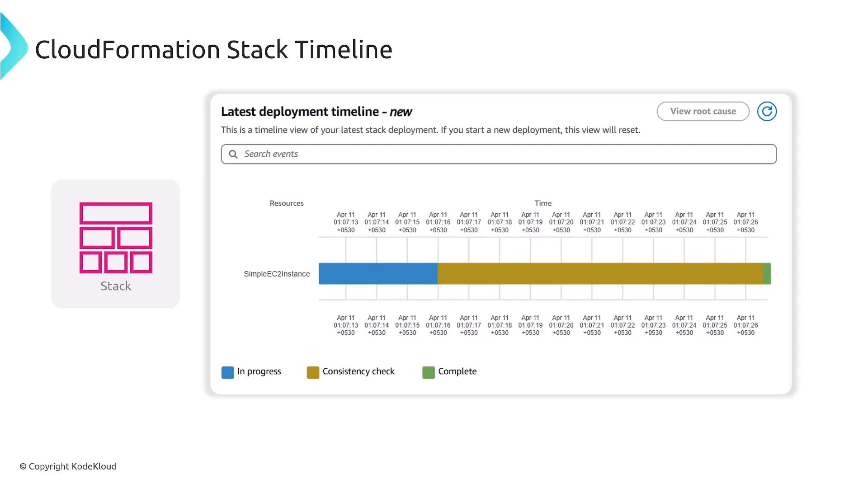Click the blue in-progress bar segment

tap(378, 273)
